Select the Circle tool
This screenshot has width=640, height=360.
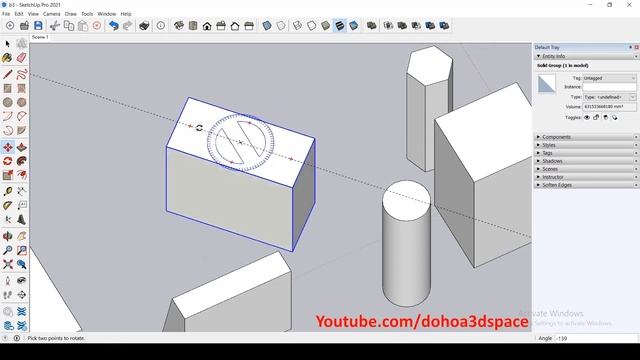(x=7, y=102)
